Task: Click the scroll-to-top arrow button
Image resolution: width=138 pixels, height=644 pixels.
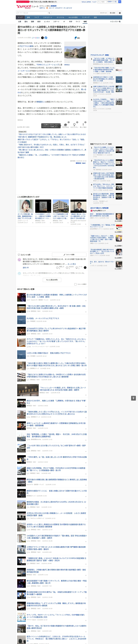Action: click(134, 398)
